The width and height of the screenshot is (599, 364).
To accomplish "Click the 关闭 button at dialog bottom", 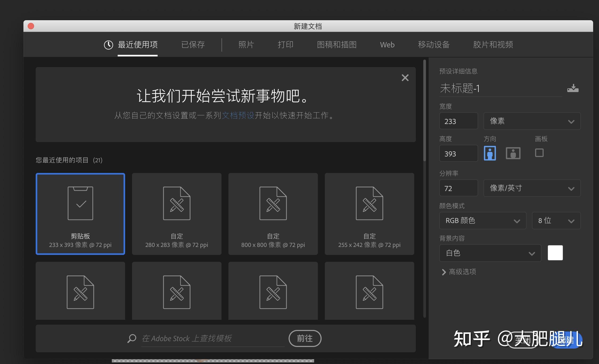I will click(522, 340).
